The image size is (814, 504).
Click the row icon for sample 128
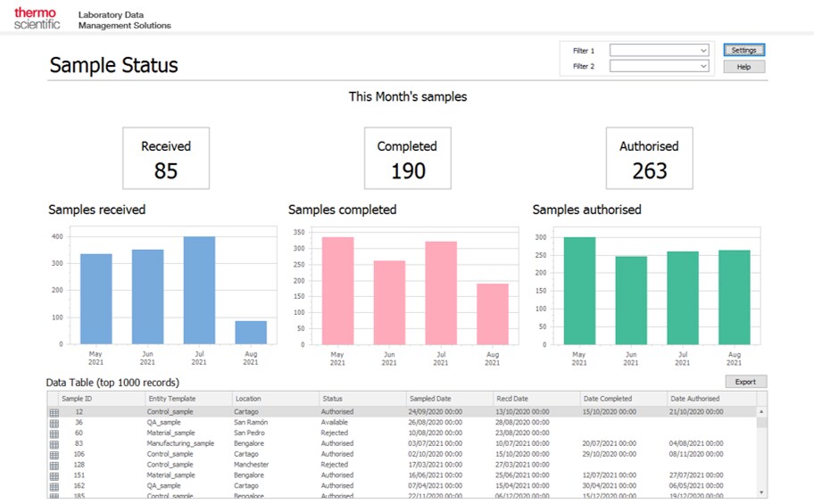tap(54, 465)
